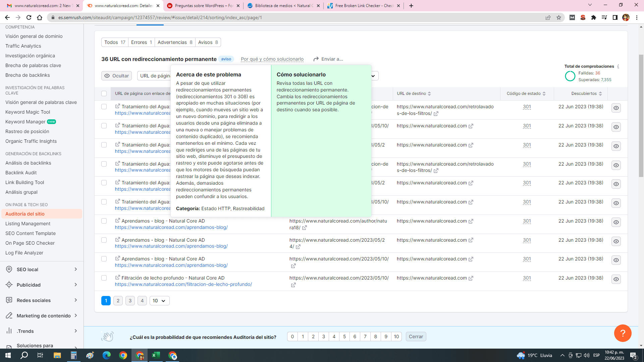Sort by the URL de destino column
The image size is (644, 362).
coord(414,94)
